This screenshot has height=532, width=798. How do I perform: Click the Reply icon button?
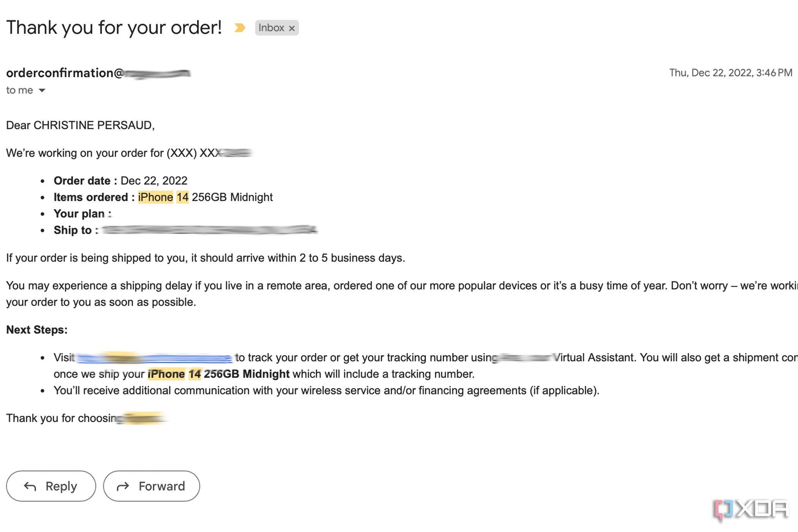coord(30,486)
